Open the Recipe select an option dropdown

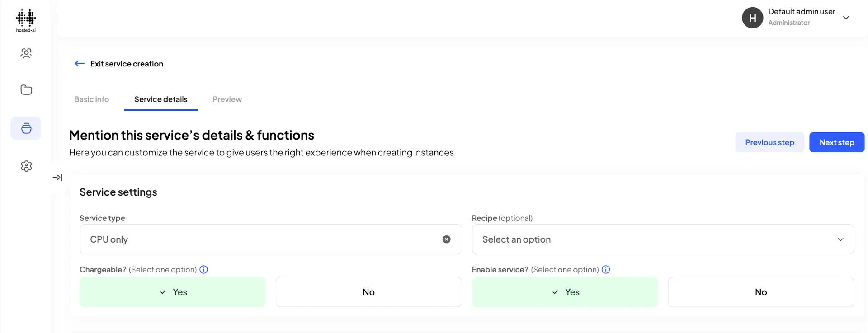pos(662,239)
